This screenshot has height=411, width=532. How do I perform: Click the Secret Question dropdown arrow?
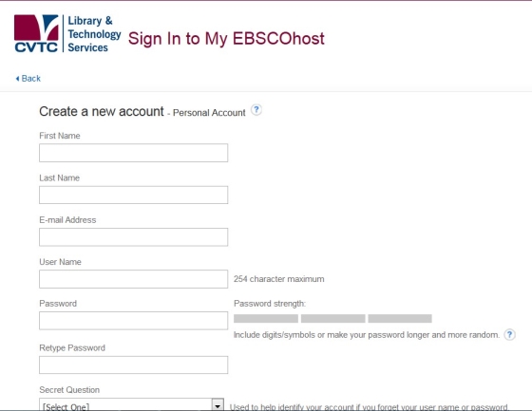(218, 405)
